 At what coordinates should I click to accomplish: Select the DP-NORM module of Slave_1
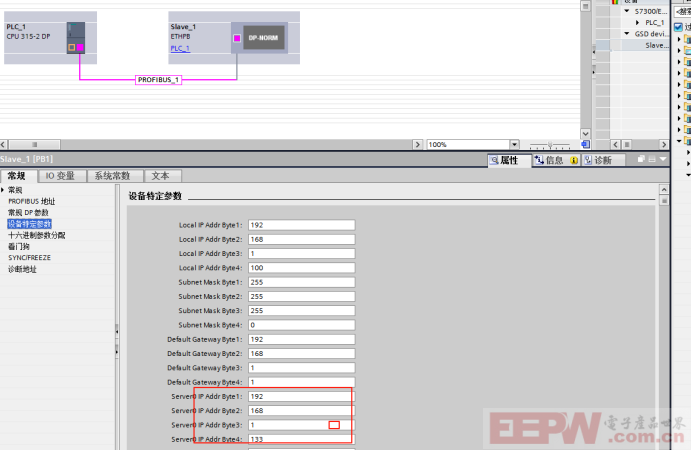pos(264,38)
